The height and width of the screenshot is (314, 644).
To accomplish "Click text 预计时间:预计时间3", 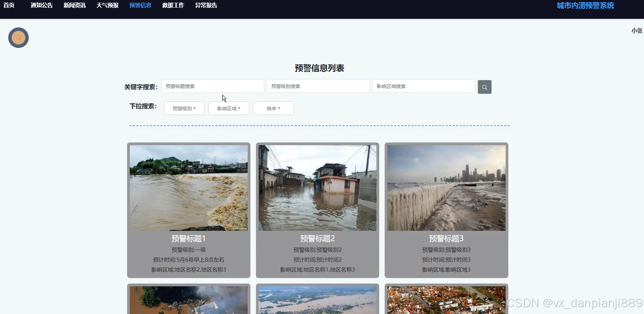I will click(446, 260).
